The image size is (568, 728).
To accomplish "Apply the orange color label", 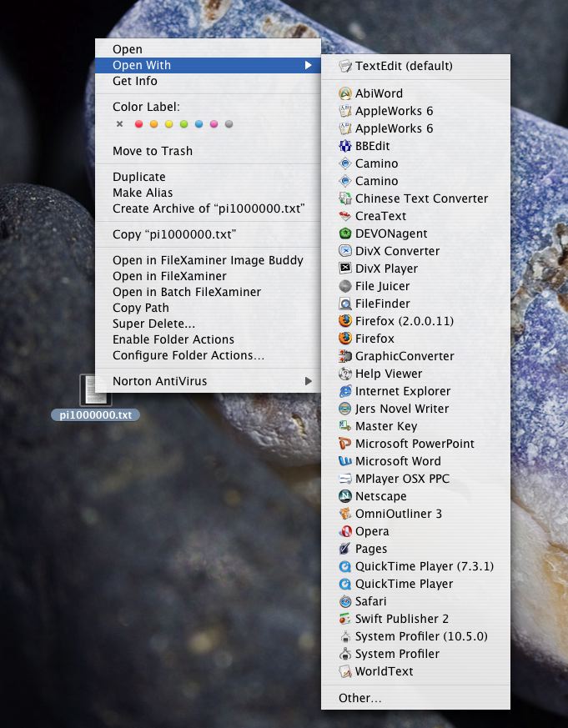I will point(153,124).
